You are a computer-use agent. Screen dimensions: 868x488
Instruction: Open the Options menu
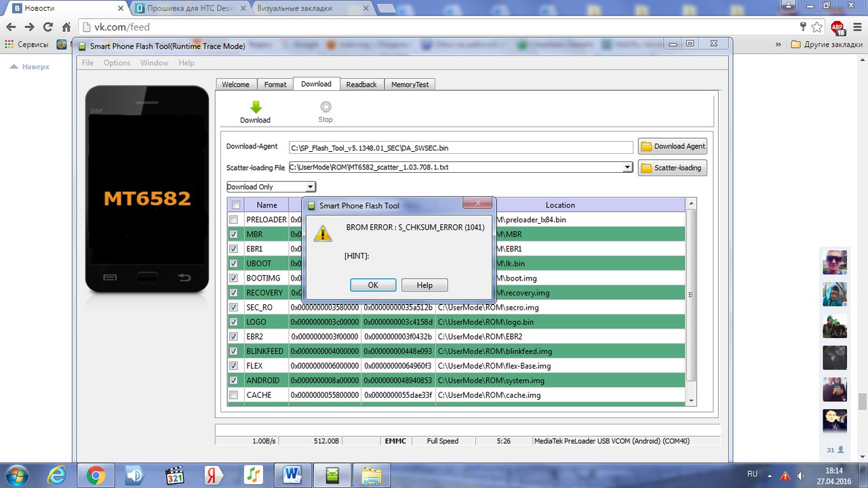(117, 63)
